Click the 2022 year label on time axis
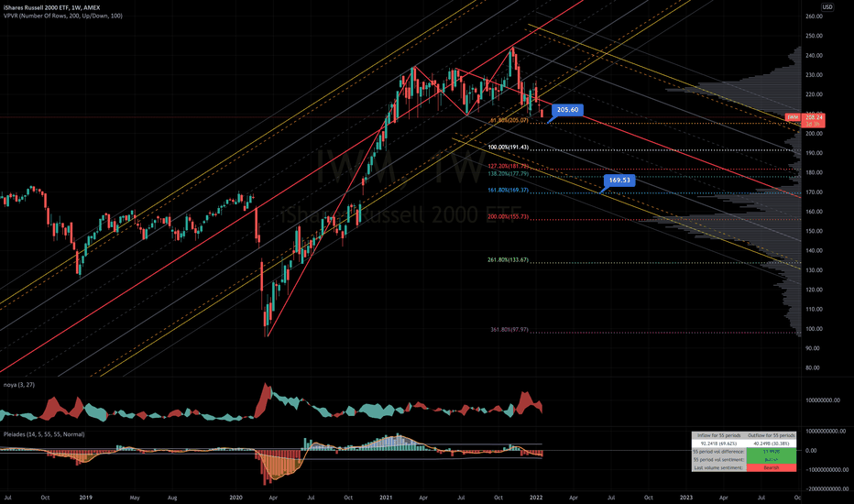The height and width of the screenshot is (504, 854). pyautogui.click(x=536, y=498)
